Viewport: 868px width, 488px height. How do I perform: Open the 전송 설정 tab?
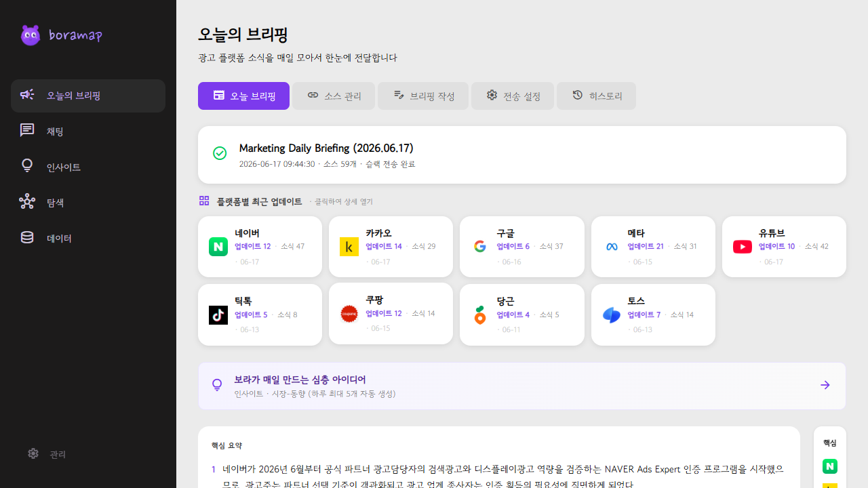point(513,96)
